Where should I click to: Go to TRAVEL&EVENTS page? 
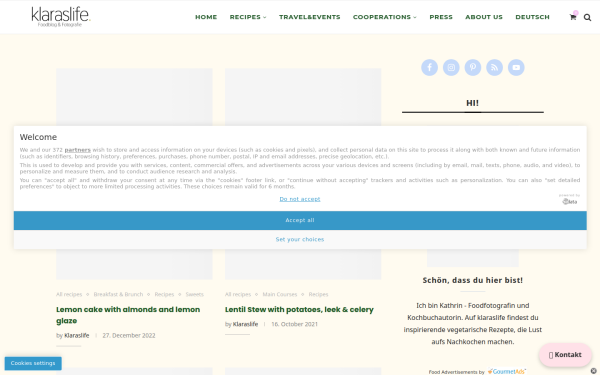pos(310,17)
